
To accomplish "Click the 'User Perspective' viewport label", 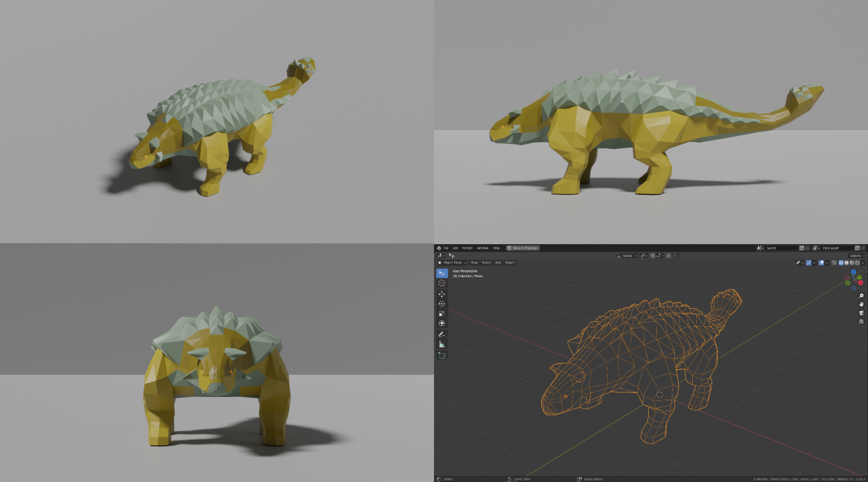I will pyautogui.click(x=465, y=271).
